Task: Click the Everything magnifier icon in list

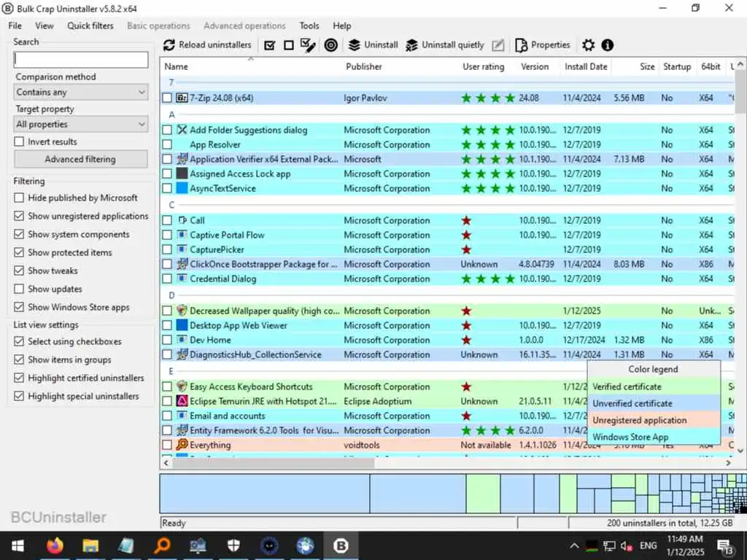Action: click(182, 445)
